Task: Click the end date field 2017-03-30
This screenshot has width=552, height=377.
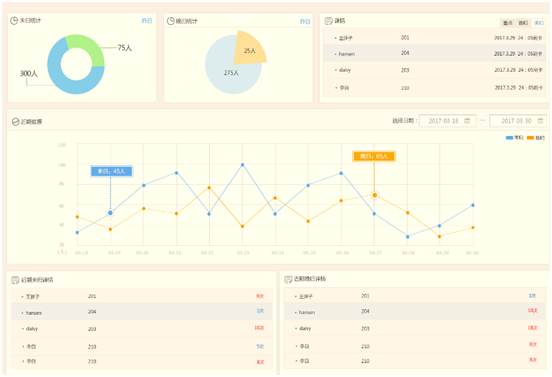Action: (x=518, y=121)
